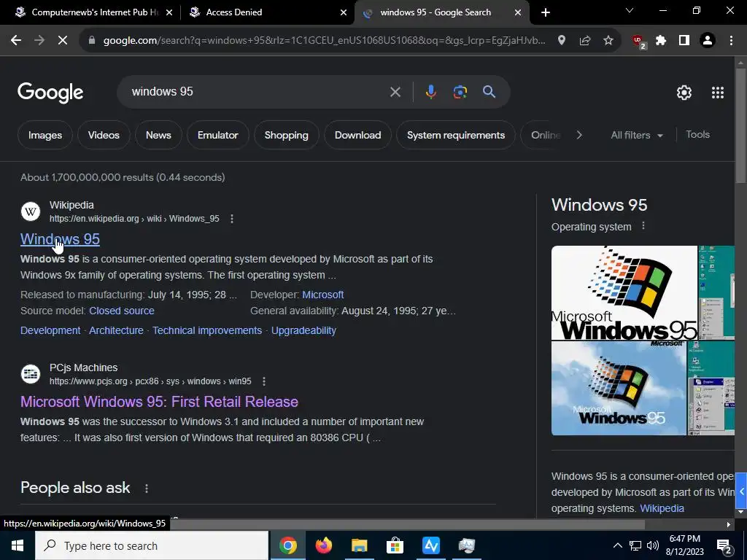Open a new browser tab
Image resolution: width=747 pixels, height=560 pixels.
coord(546,12)
